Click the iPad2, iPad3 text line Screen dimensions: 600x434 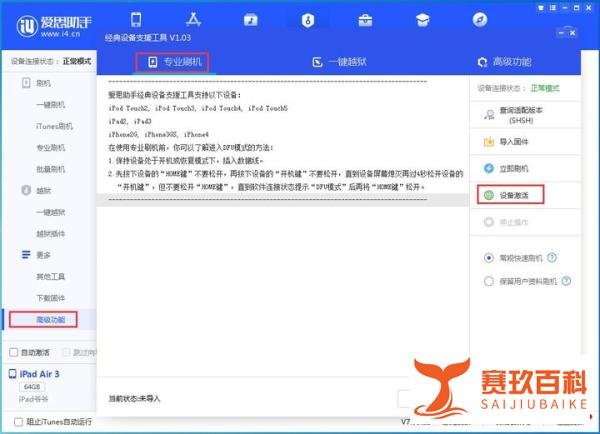pos(130,121)
